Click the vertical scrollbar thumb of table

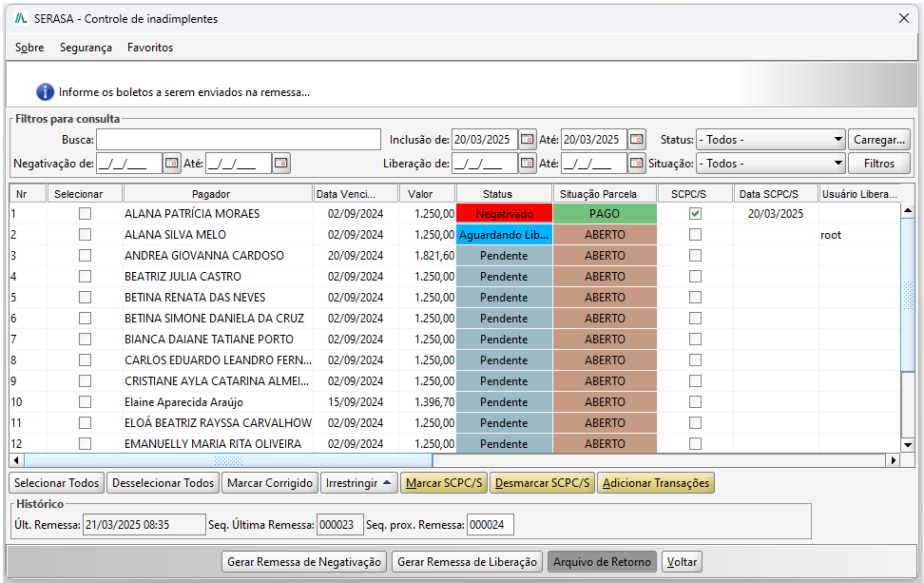pyautogui.click(x=908, y=295)
